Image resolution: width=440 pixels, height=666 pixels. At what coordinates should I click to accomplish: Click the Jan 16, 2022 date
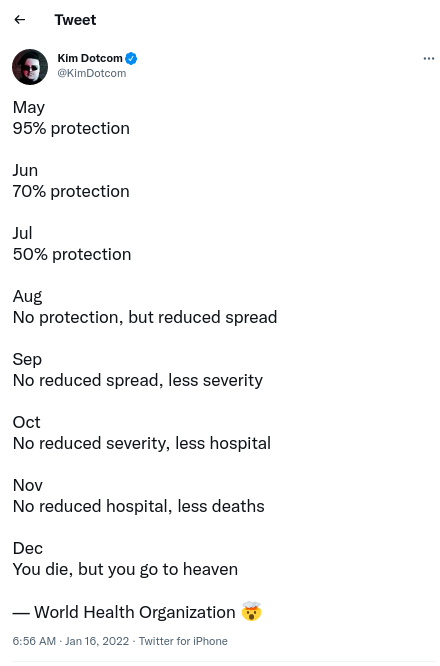[x=97, y=641]
